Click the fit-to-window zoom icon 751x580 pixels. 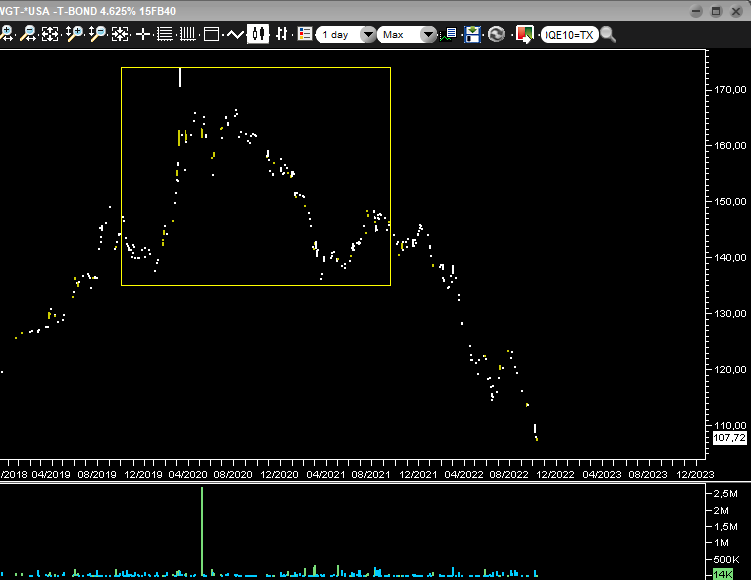coord(50,34)
